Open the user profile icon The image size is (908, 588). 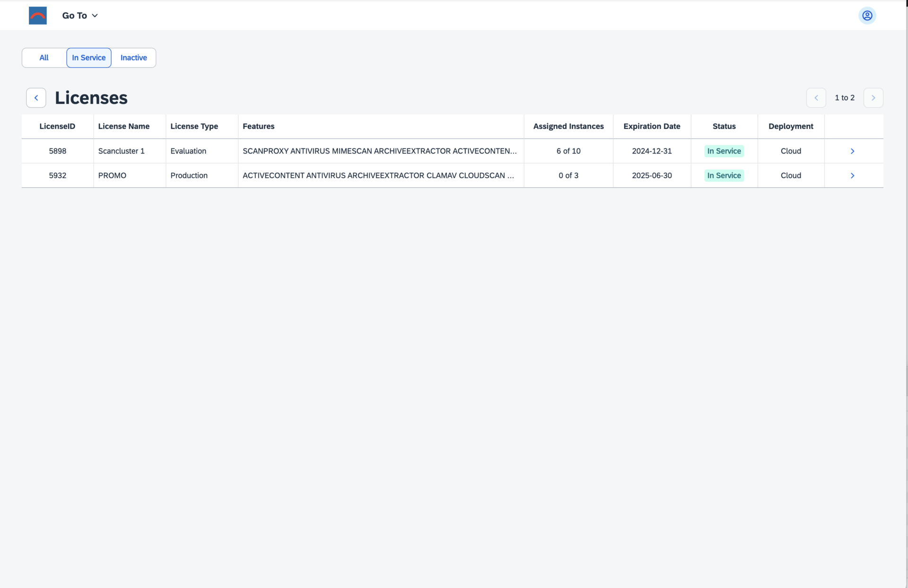tap(867, 16)
